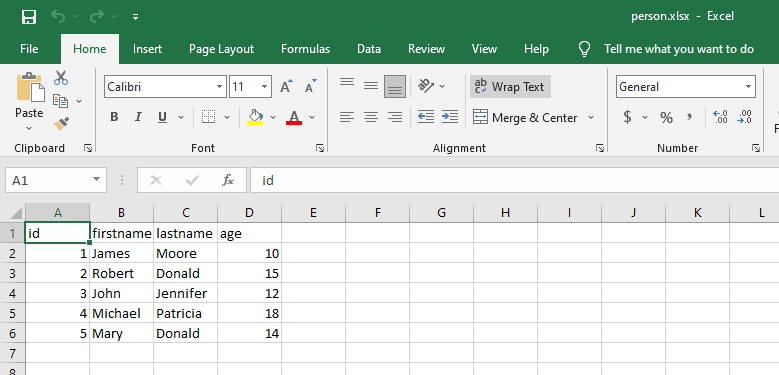Switch to the Review tab

coord(426,49)
